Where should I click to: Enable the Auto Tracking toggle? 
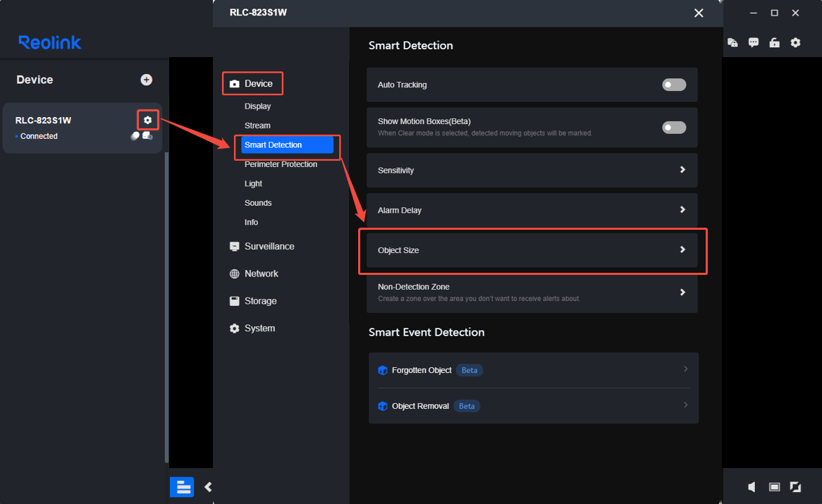coord(674,85)
